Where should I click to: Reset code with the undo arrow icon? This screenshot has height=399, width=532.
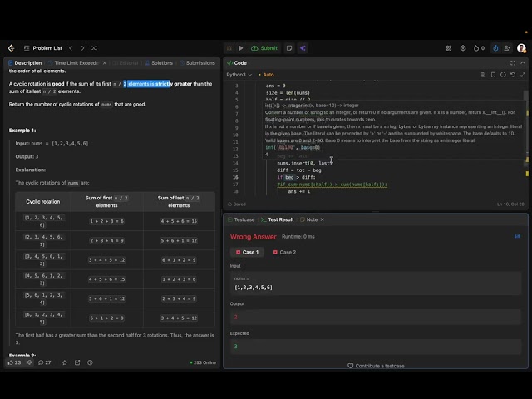click(513, 75)
